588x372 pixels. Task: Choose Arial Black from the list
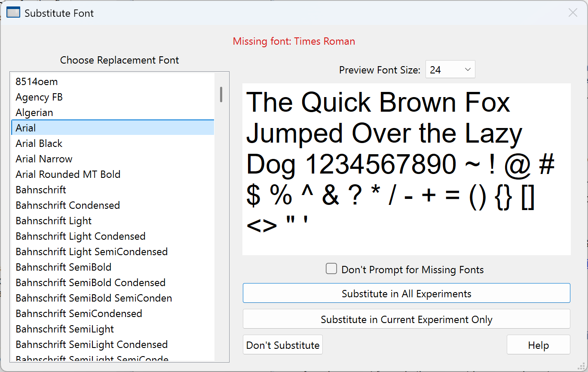coord(39,143)
